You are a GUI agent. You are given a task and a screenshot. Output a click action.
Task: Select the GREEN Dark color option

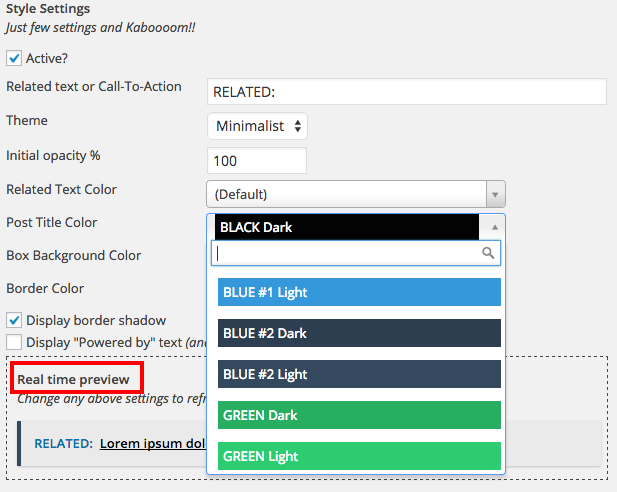pyautogui.click(x=358, y=415)
